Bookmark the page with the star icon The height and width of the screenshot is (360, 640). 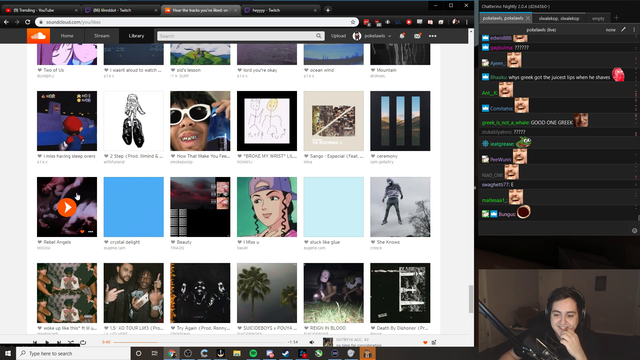click(353, 22)
